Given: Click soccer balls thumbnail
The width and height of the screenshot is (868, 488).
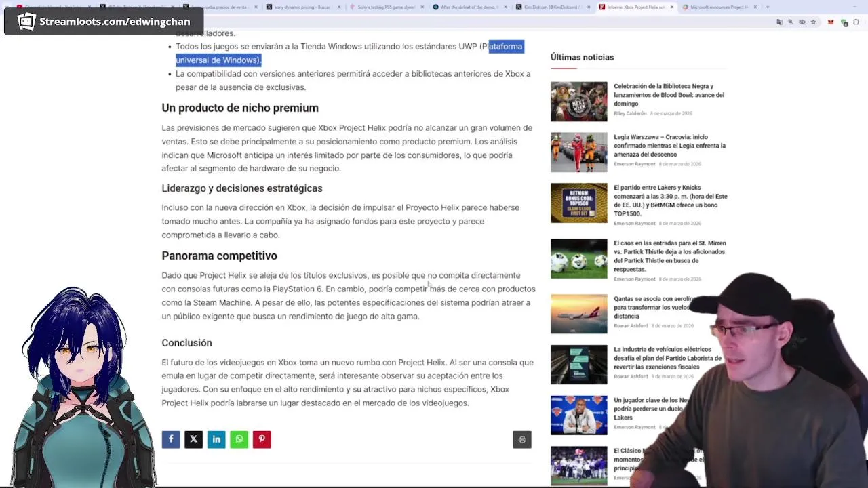Looking at the screenshot, I should (x=578, y=258).
